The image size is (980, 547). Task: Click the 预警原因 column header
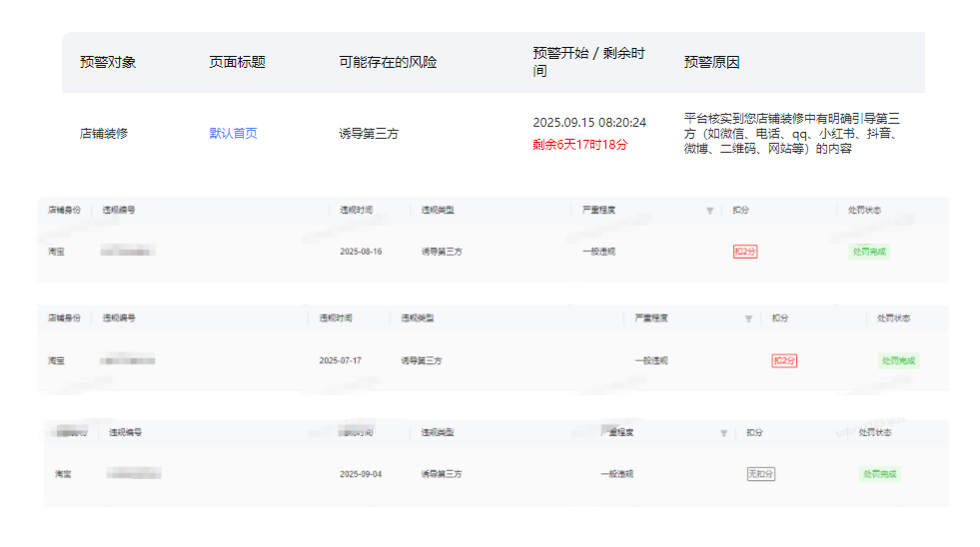pyautogui.click(x=712, y=62)
